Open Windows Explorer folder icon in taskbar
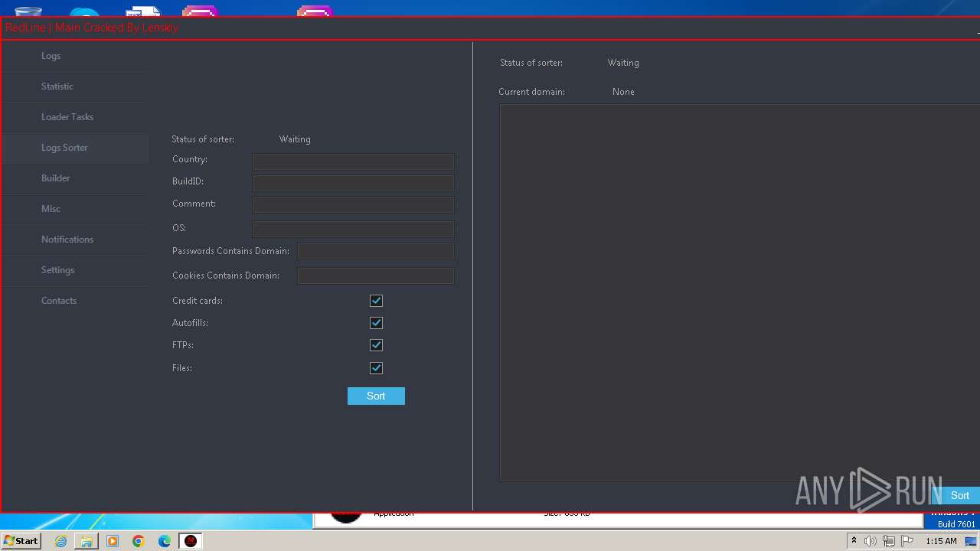Screen dimensions: 980x551 [87, 541]
